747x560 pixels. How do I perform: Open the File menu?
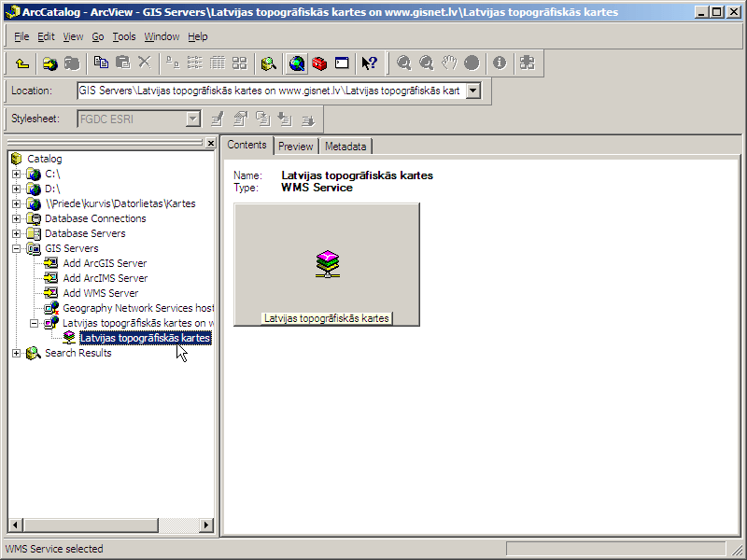coord(21,36)
